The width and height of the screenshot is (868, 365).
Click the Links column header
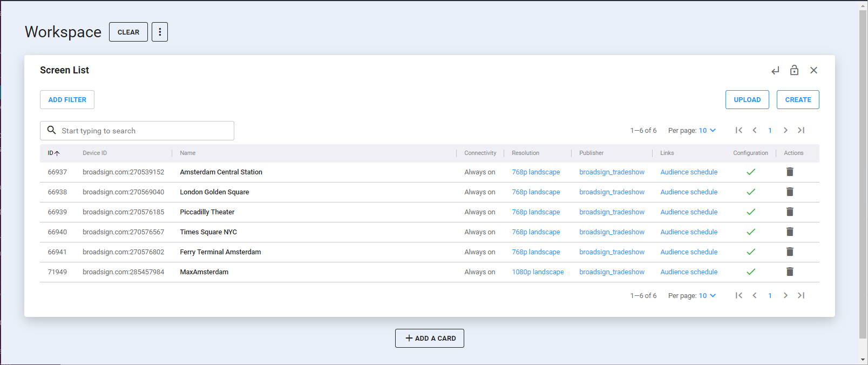point(667,153)
